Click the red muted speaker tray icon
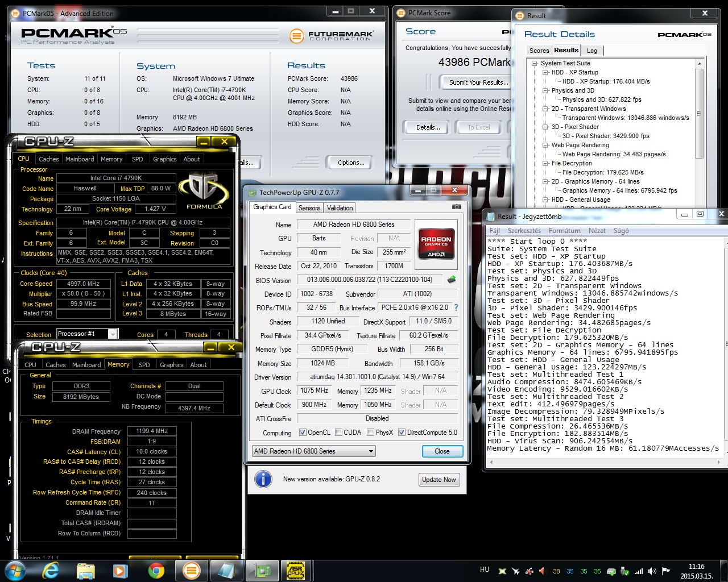Viewport: 728px width, 582px height. click(x=543, y=571)
